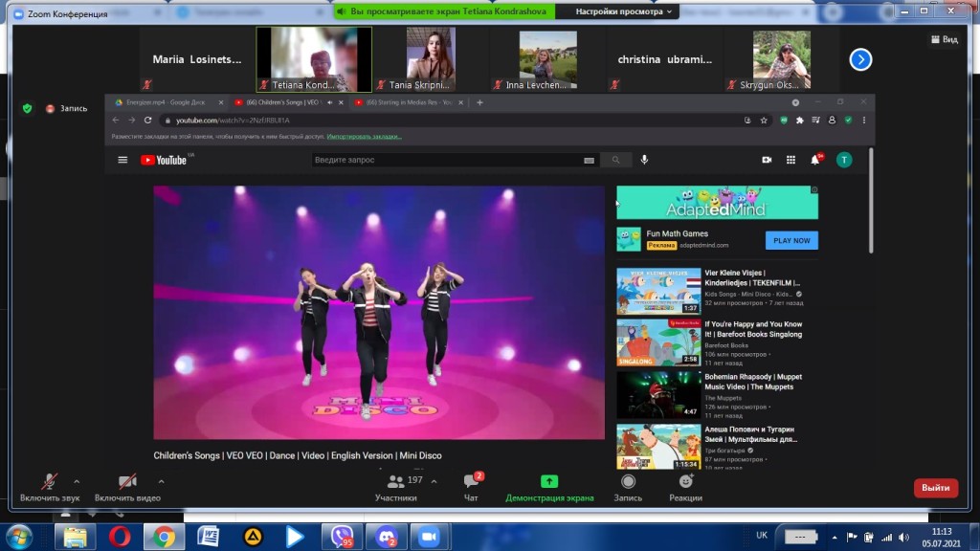The width and height of the screenshot is (980, 551).
Task: Expand audio options chevron beside Включить звук
Action: coord(77,482)
